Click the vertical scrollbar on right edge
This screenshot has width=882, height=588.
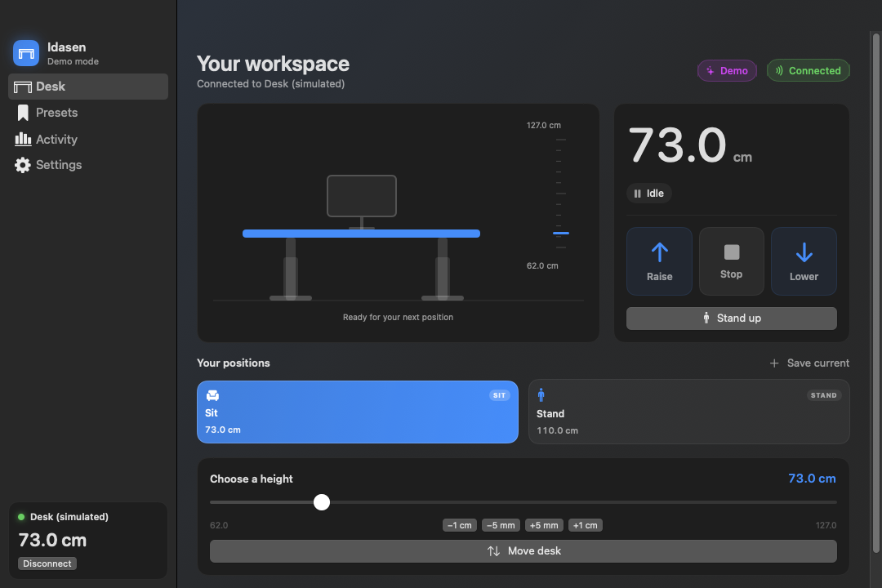pos(875,292)
